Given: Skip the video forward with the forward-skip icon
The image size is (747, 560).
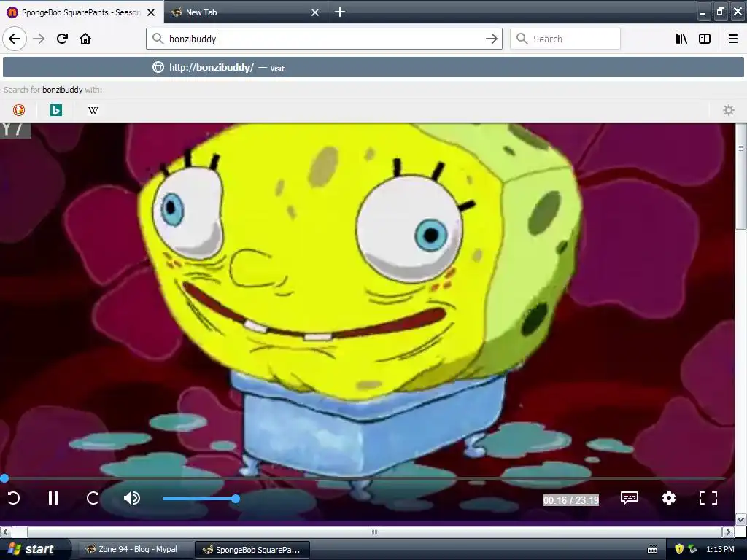Looking at the screenshot, I should (x=93, y=498).
